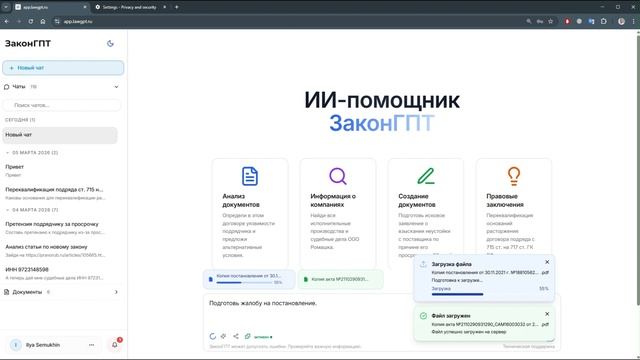Click the upload icon in Загрузка файла notification
Screen dimensions: 640x360
click(x=423, y=264)
